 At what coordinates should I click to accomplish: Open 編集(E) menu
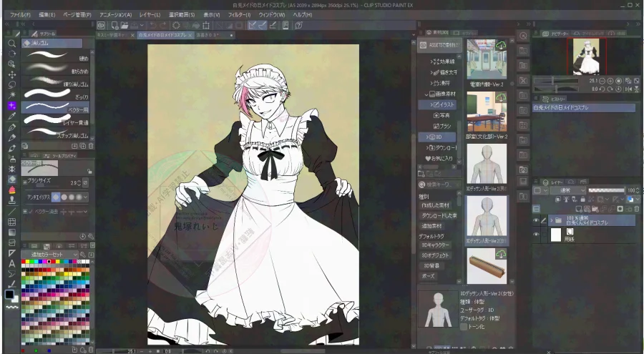pyautogui.click(x=47, y=15)
